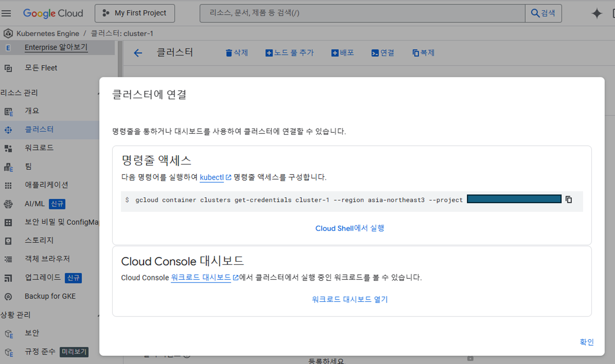The image size is (615, 364).
Task: Click the 검색 search button
Action: [x=543, y=13]
